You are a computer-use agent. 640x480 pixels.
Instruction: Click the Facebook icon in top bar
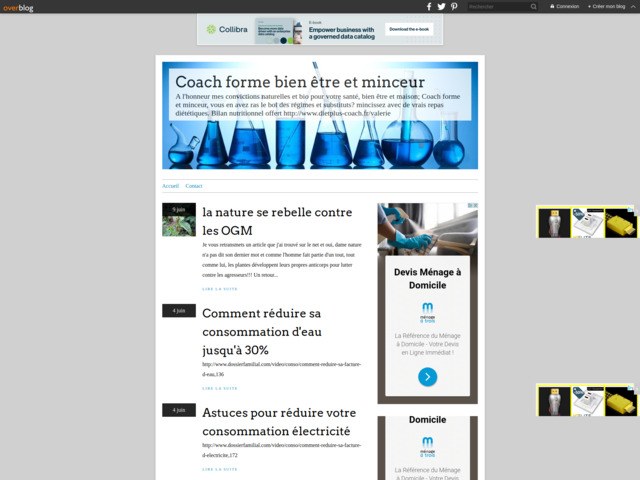pos(430,6)
